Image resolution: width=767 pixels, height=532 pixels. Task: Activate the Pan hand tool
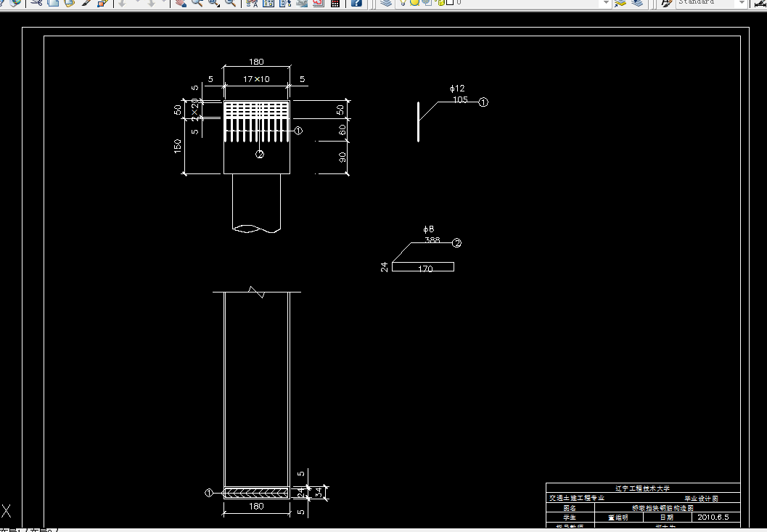(x=181, y=3)
